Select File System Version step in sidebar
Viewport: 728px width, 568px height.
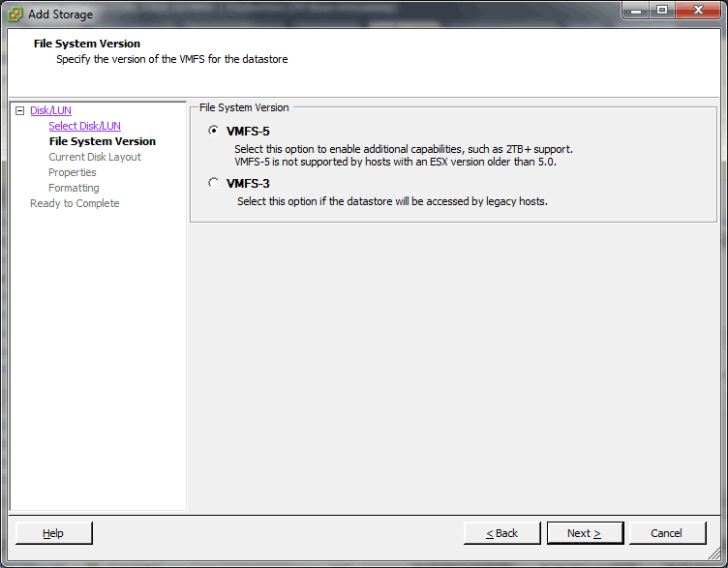[x=103, y=141]
